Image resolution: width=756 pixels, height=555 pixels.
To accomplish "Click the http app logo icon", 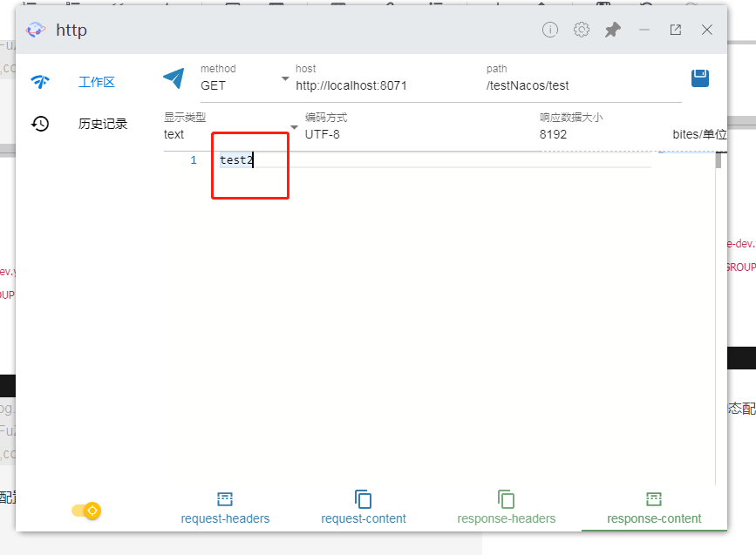I will click(36, 30).
